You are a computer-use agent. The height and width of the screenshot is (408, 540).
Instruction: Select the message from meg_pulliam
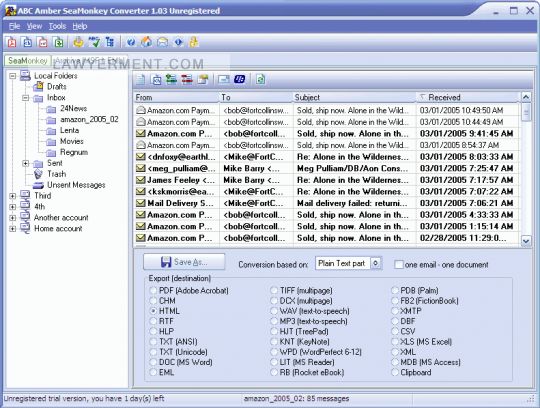tap(326, 168)
